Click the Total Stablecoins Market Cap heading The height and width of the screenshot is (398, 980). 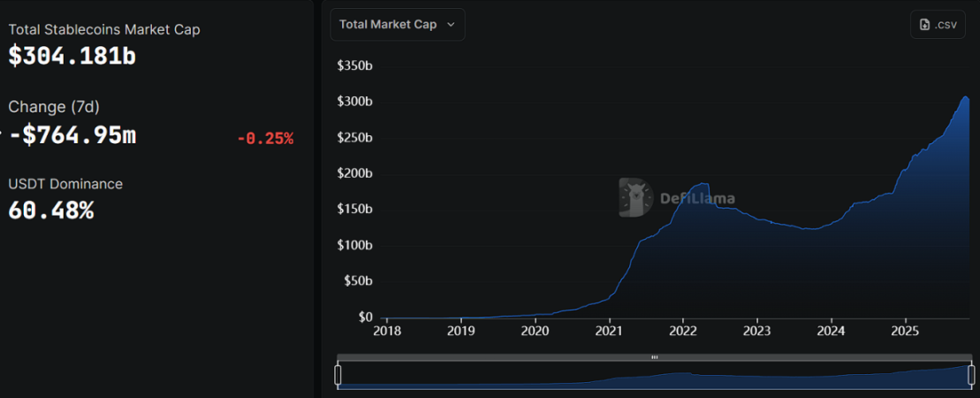tap(104, 29)
